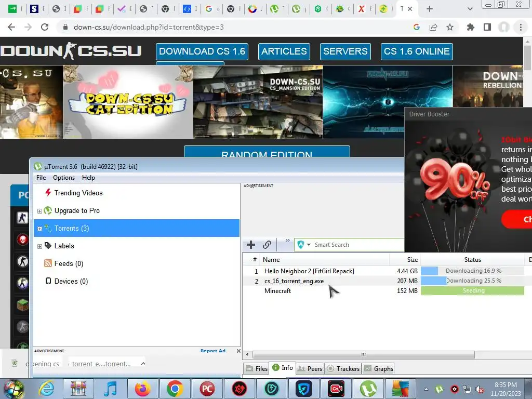The image size is (532, 399).
Task: Launch Internet Explorer from the taskbar
Action: tap(46, 389)
